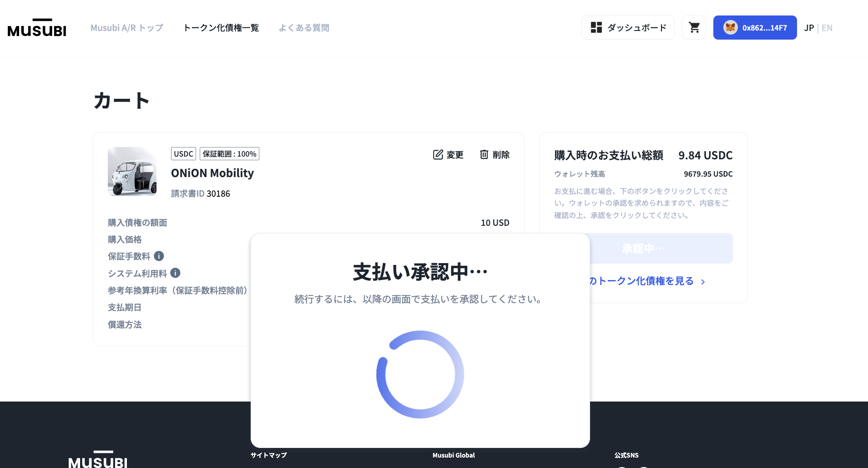
Task: Click the ONiON Mobility title
Action: coord(212,173)
